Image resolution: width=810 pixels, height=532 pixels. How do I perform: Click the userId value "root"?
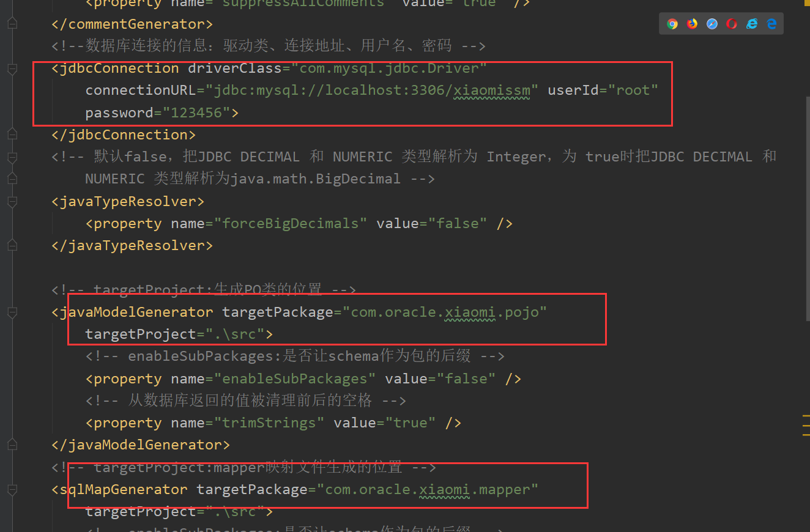(x=633, y=91)
